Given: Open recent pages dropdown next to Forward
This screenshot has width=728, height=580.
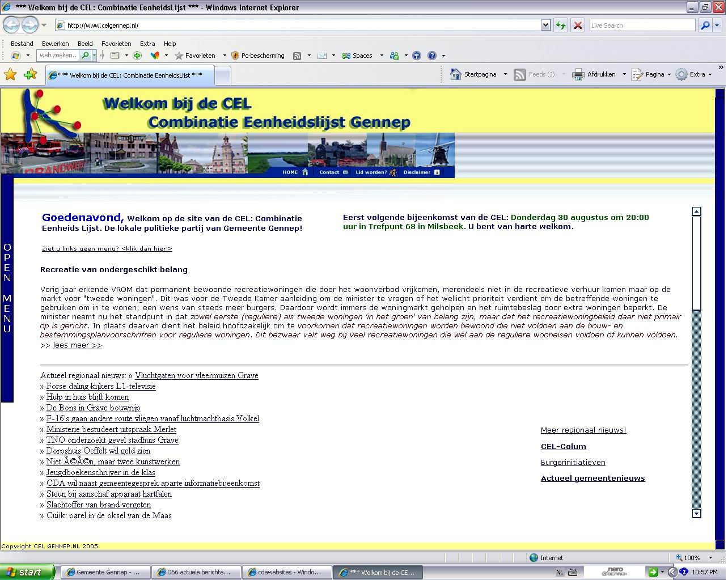Looking at the screenshot, I should pyautogui.click(x=44, y=25).
